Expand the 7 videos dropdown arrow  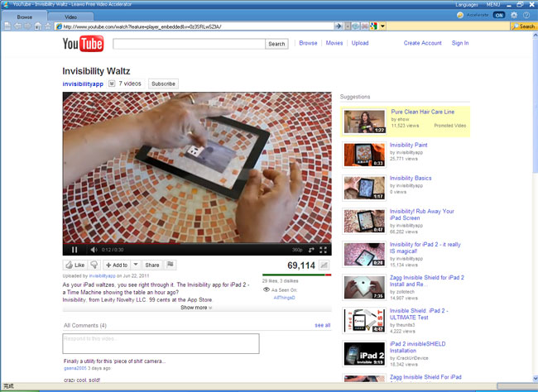tap(112, 84)
